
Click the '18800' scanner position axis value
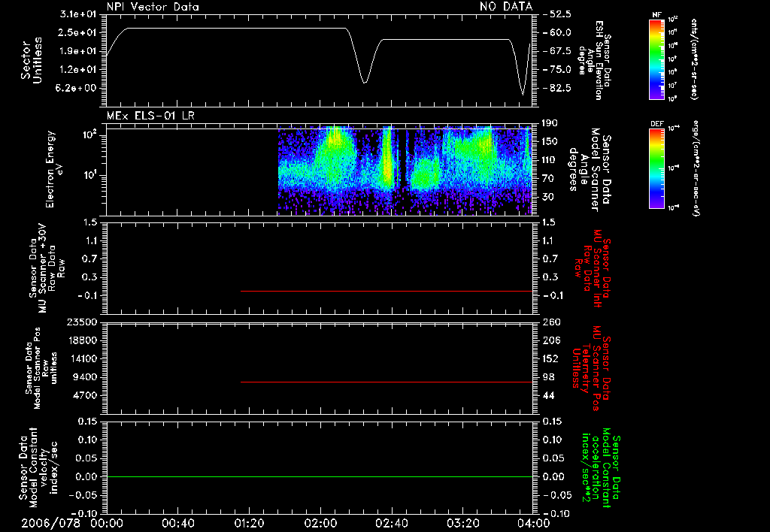tap(81, 340)
